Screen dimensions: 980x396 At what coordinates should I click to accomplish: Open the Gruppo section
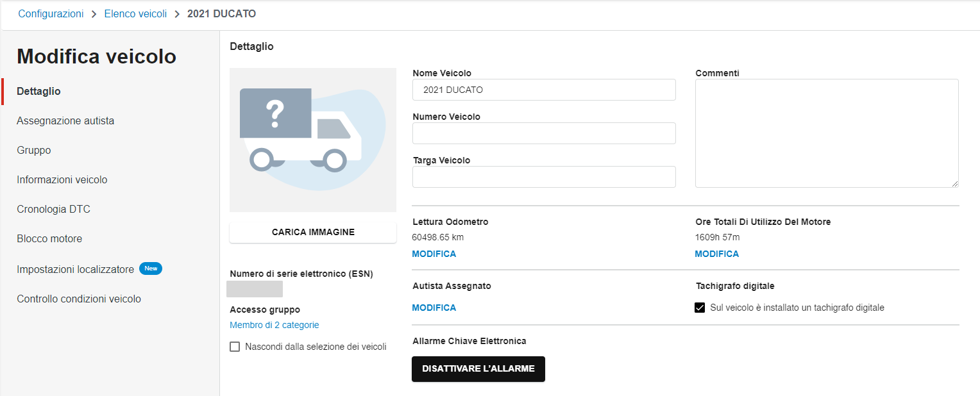34,151
